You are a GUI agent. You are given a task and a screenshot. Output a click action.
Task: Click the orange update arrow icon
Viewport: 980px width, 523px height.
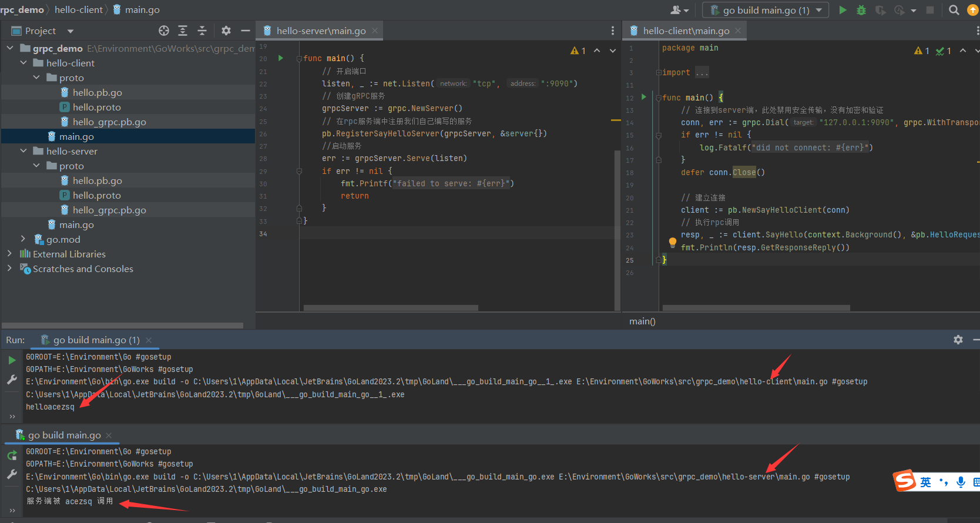[973, 10]
